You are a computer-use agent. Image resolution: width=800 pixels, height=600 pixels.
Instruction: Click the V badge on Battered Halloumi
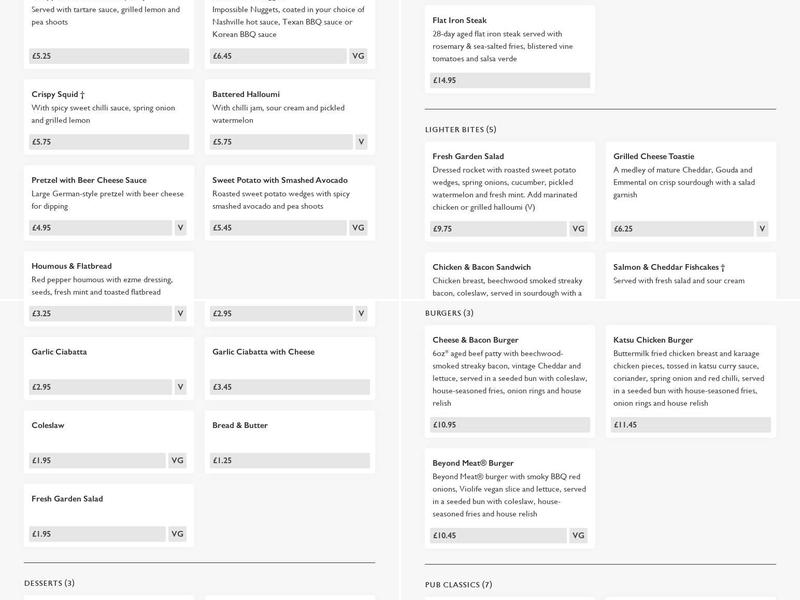(x=361, y=142)
